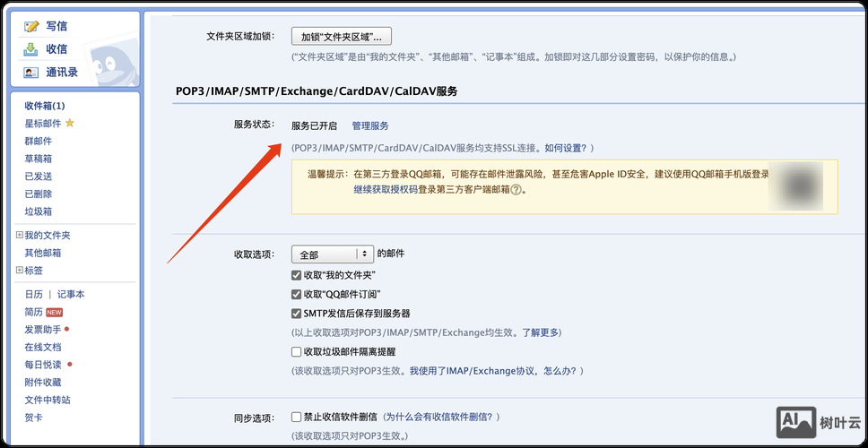Open 在线文档 online documents
Screen dimensions: 868x448
pos(43,348)
